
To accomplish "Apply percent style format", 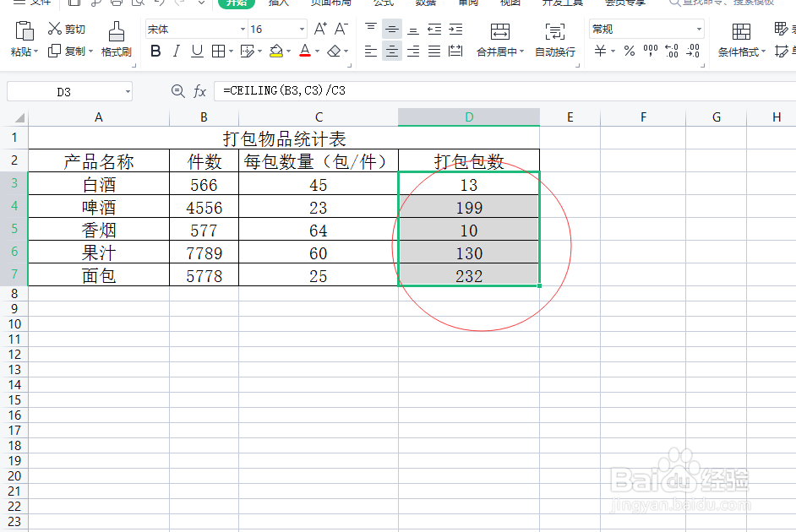I will pos(630,51).
